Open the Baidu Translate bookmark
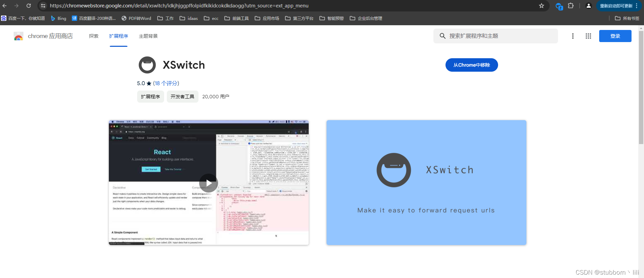 pyautogui.click(x=94, y=18)
